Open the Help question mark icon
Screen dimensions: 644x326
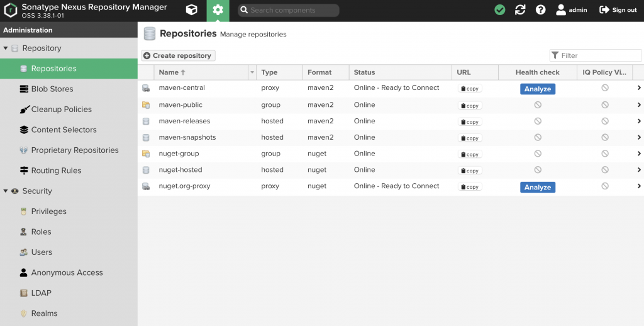pos(540,10)
